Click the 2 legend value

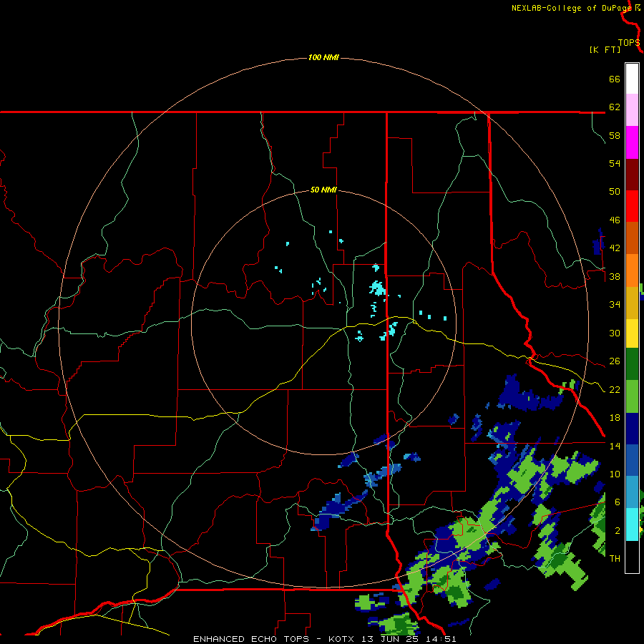[618, 530]
